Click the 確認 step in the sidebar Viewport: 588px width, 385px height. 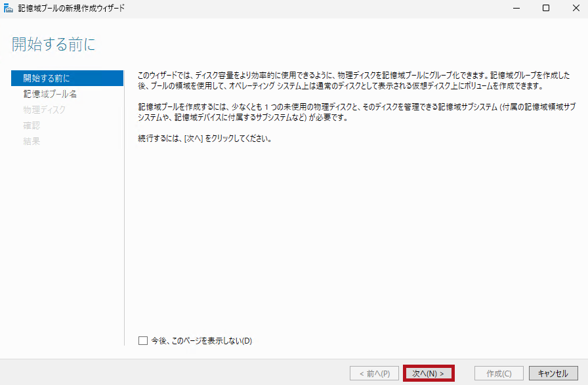click(31, 125)
